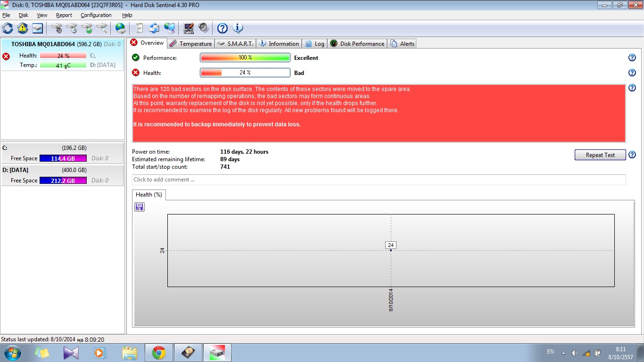Screen dimensions: 644x362
Task: Click the 24 data point label on graph
Action: (391, 245)
